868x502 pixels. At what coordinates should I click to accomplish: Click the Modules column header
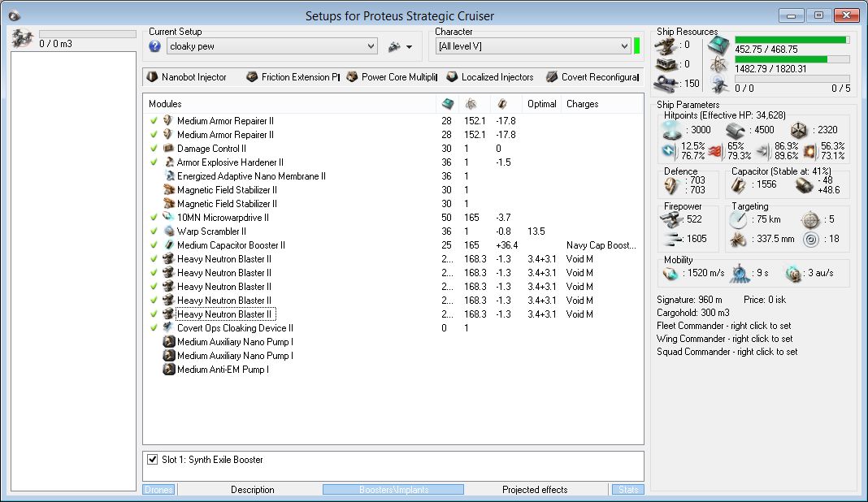(x=289, y=103)
